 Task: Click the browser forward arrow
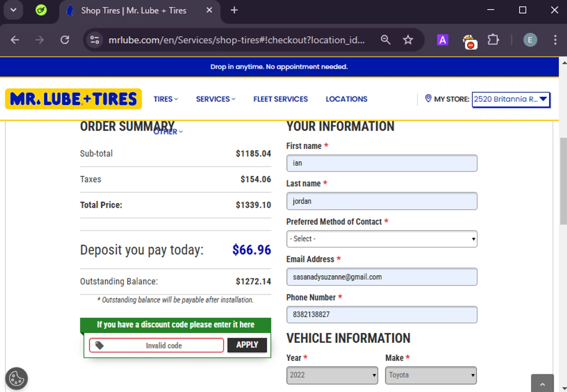tap(40, 40)
